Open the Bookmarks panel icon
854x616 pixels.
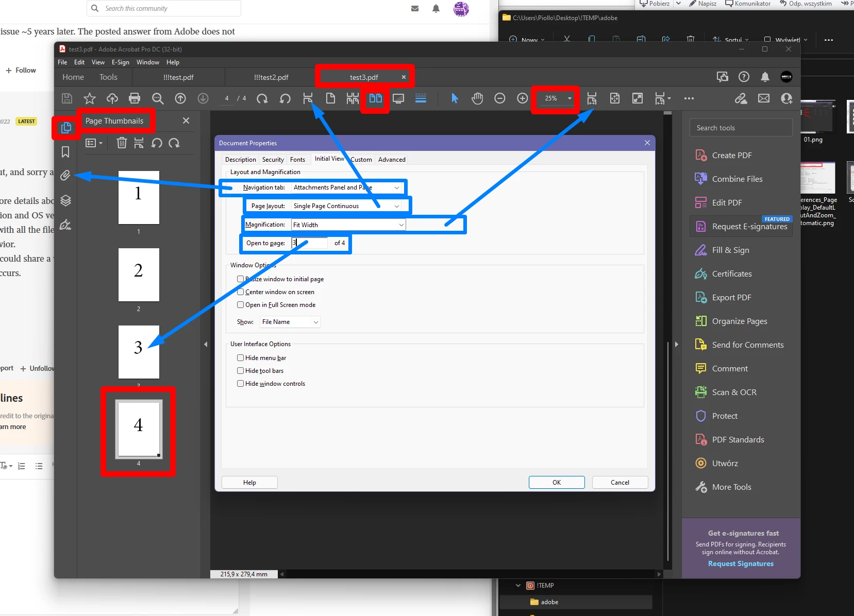click(65, 152)
